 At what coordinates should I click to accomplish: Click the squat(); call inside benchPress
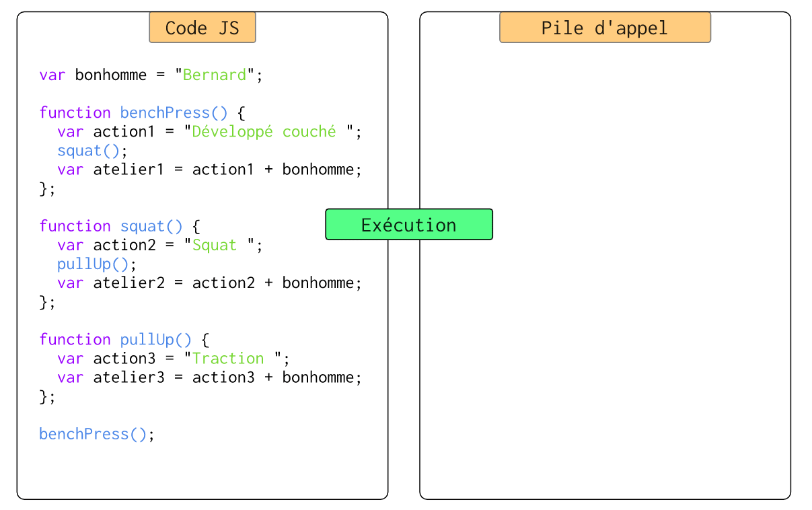click(92, 150)
